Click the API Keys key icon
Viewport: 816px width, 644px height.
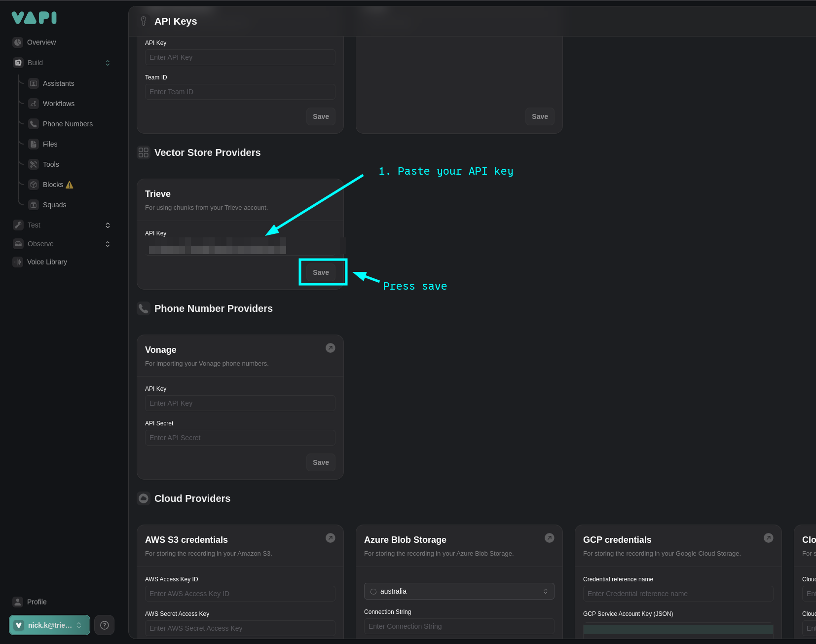pyautogui.click(x=144, y=21)
